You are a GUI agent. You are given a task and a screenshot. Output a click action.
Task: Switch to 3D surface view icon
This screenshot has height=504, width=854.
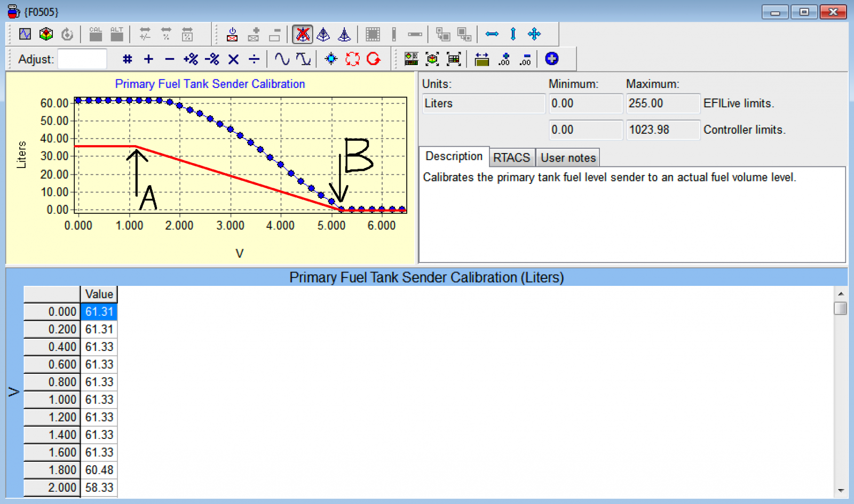pos(46,34)
